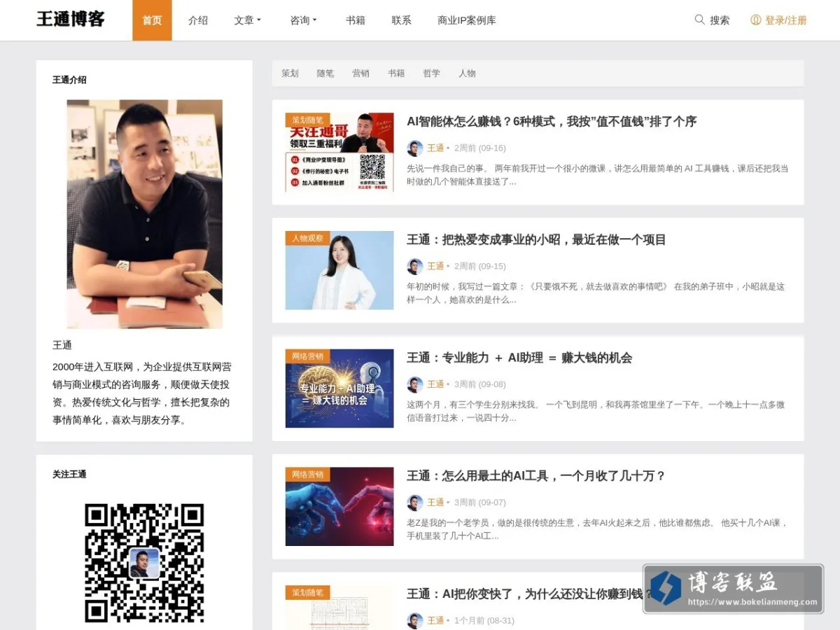
Task: Click the 登录/注册 link
Action: pyautogui.click(x=786, y=20)
